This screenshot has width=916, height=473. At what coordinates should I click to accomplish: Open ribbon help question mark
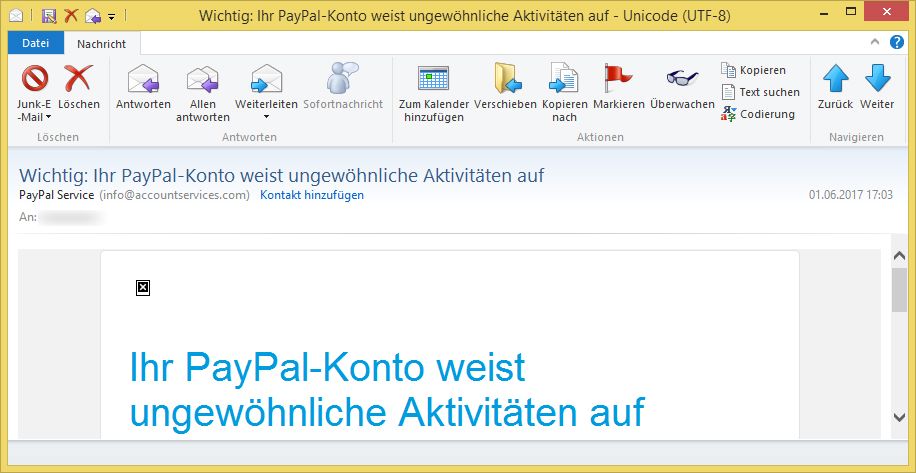pyautogui.click(x=897, y=43)
